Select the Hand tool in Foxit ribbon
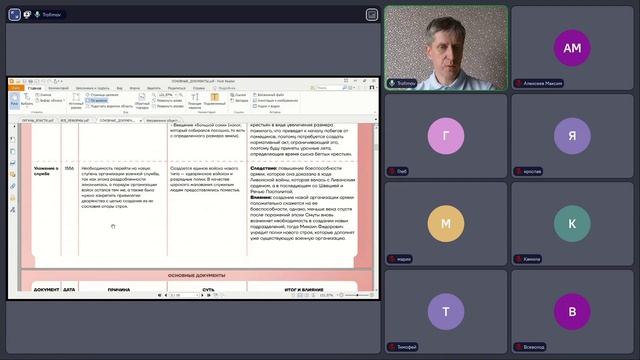Screen dimensions: 640x360 14,100
